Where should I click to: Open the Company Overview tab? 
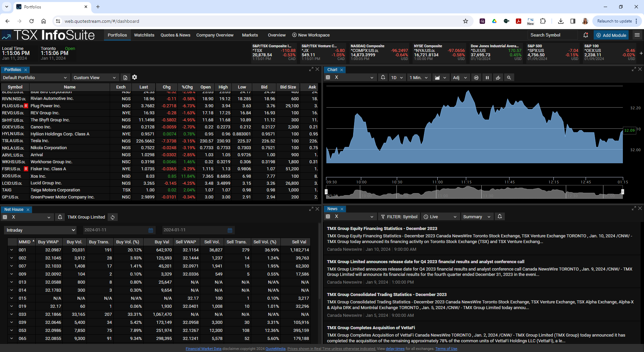[x=215, y=35]
